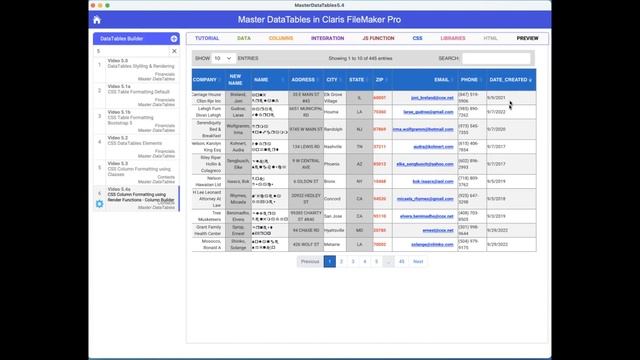Click the "Showing 1 to 10" entries info text
Screen dimensions: 640x360
tap(360, 59)
